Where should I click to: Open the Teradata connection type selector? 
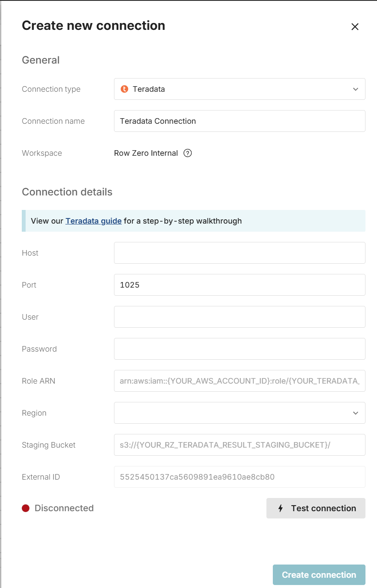(x=239, y=89)
